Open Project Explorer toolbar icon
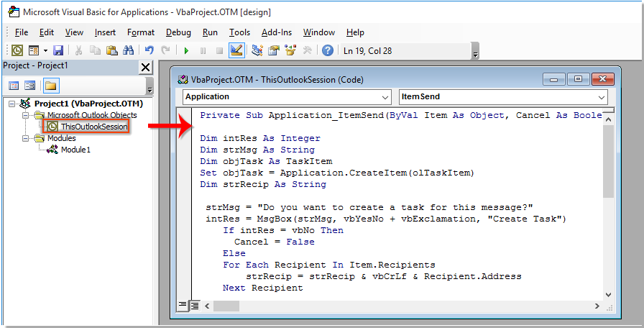Screen dimensions: 644x328 pyautogui.click(x=257, y=50)
